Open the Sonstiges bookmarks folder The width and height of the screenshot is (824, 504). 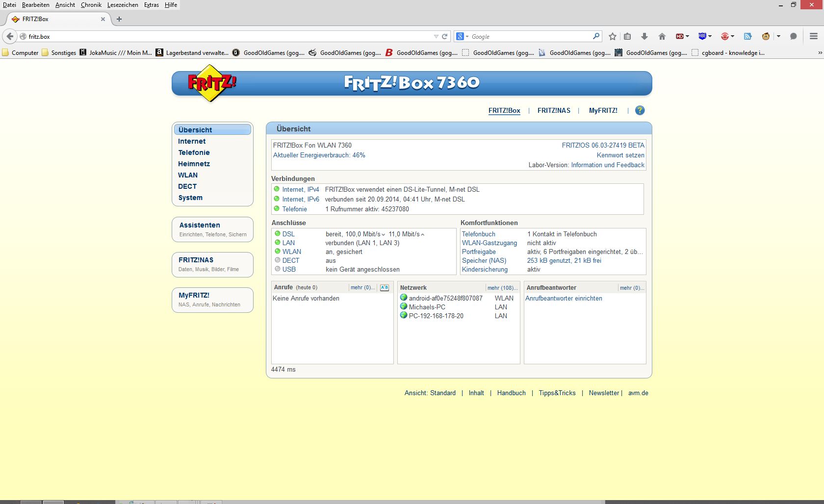59,52
